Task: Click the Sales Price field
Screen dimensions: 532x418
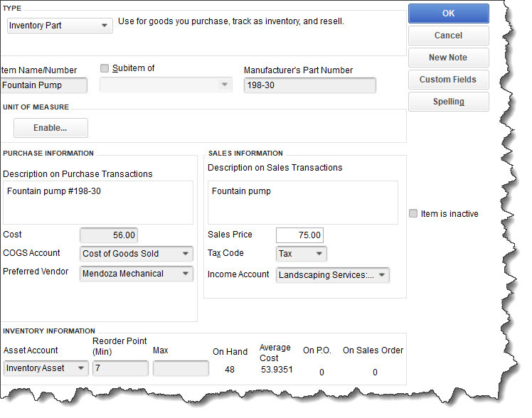Action: tap(299, 235)
